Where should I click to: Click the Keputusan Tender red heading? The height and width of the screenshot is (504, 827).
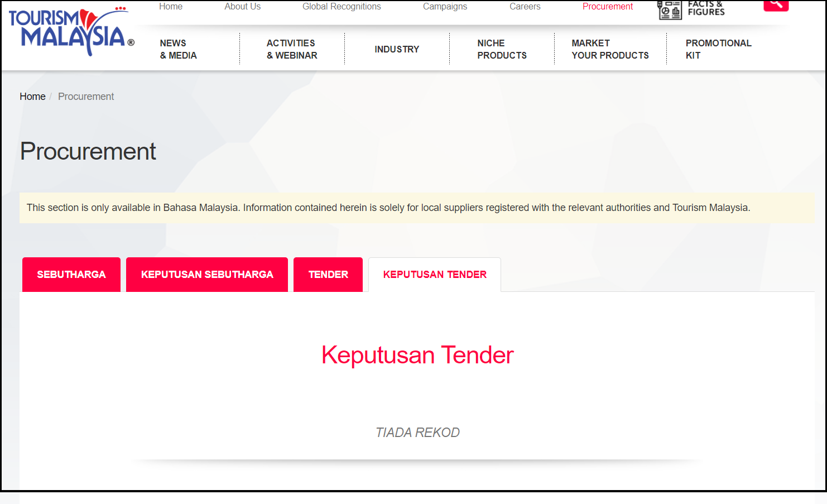pyautogui.click(x=417, y=355)
